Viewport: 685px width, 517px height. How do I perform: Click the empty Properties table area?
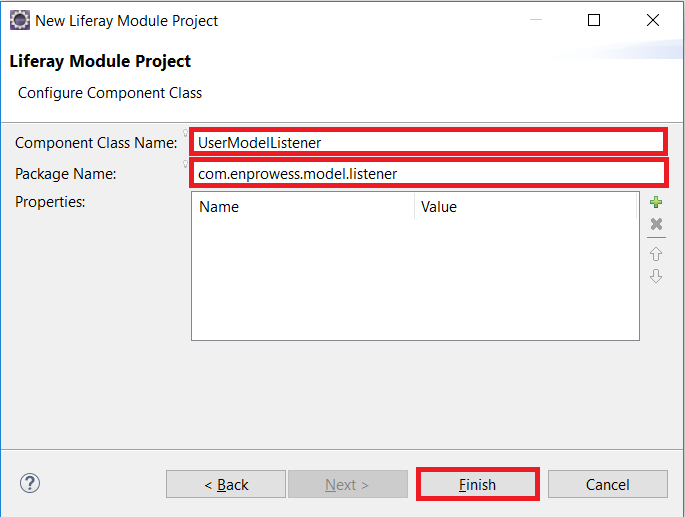pos(415,279)
